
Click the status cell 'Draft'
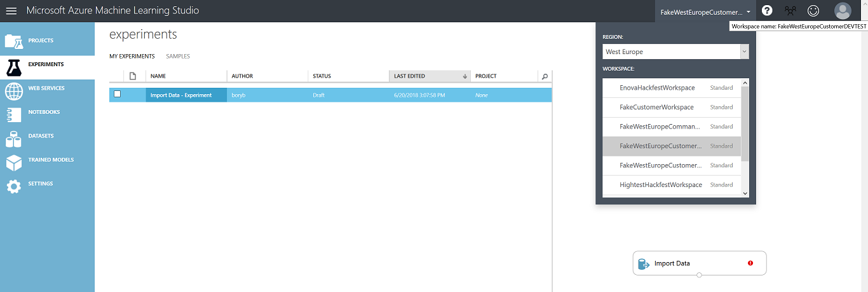(x=319, y=95)
